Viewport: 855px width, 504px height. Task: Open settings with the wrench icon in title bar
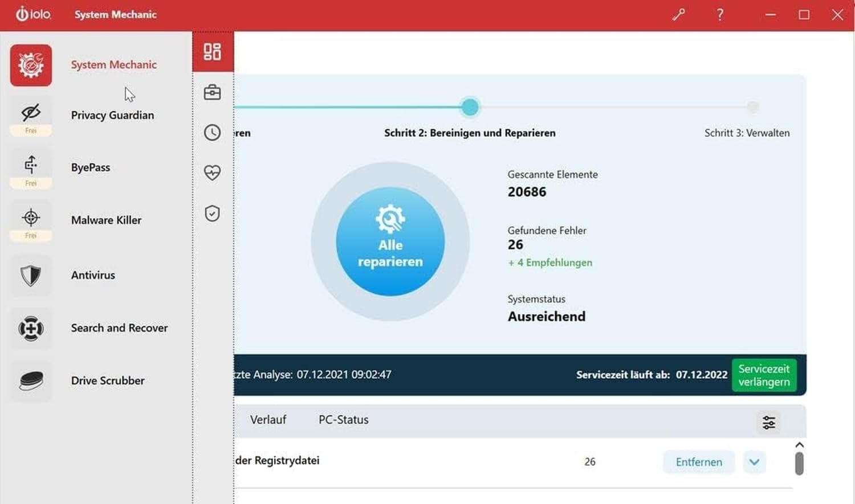(678, 15)
